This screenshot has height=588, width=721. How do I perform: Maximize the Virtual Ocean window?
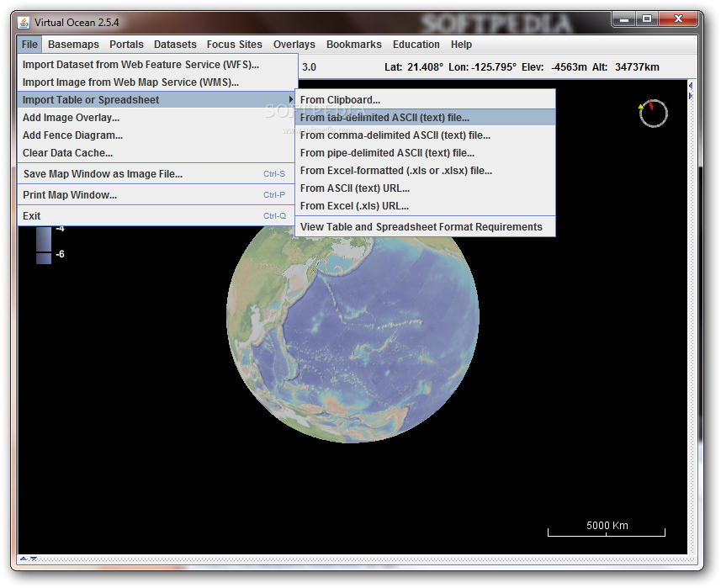[647, 19]
